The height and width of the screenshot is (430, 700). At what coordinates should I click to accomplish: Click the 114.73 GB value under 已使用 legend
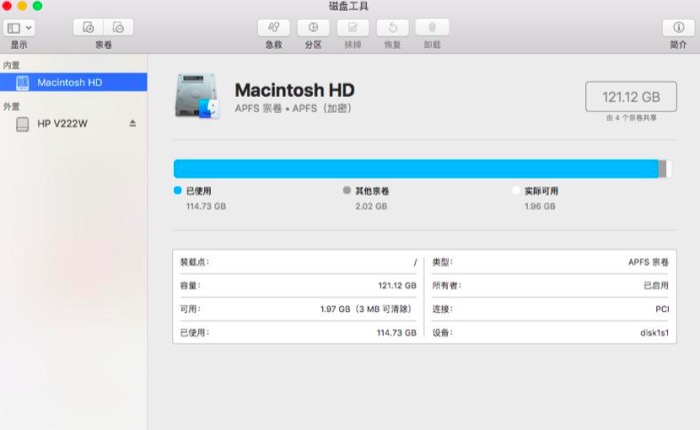[x=206, y=206]
